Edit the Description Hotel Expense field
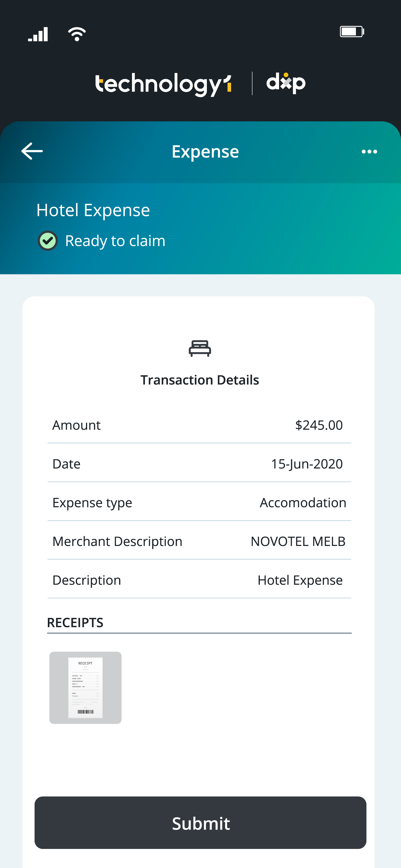Image resolution: width=401 pixels, height=868 pixels. click(199, 580)
